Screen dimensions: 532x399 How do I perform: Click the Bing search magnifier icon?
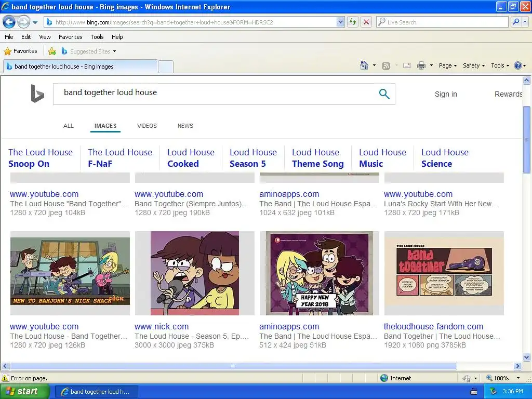tap(384, 94)
